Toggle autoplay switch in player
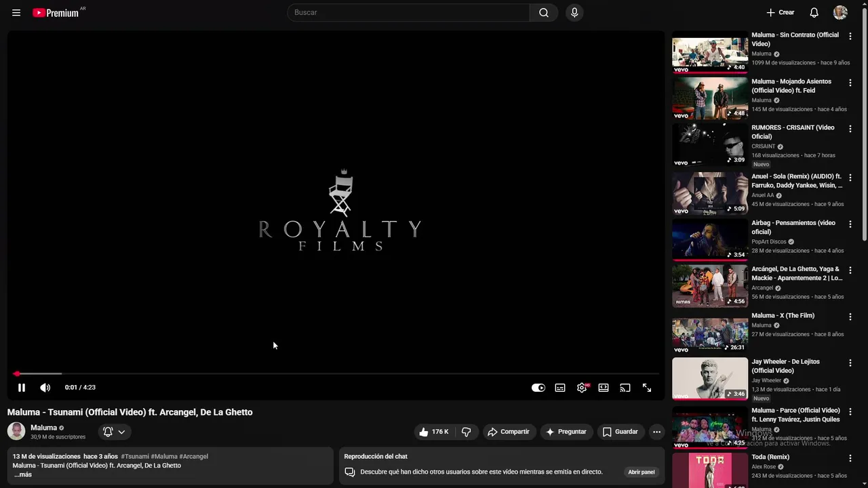This screenshot has height=488, width=868. [x=538, y=388]
